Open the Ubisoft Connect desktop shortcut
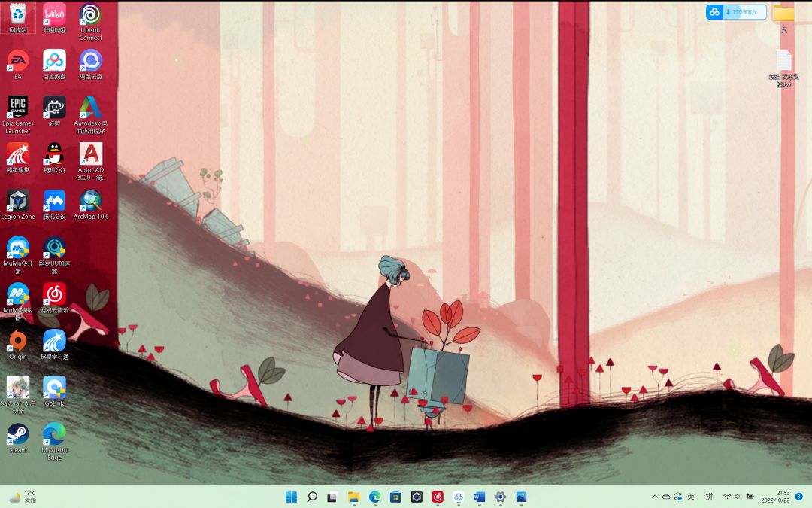Viewport: 812px width, 508px height. [x=91, y=21]
